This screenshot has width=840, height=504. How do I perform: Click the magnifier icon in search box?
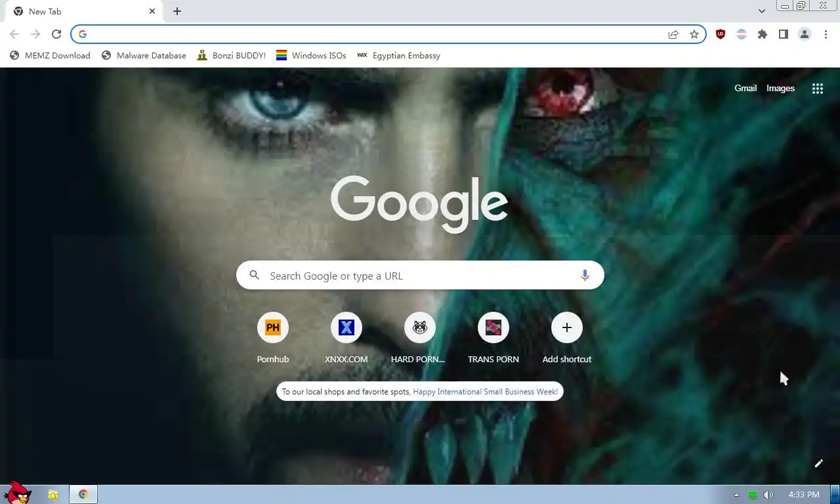pos(255,276)
